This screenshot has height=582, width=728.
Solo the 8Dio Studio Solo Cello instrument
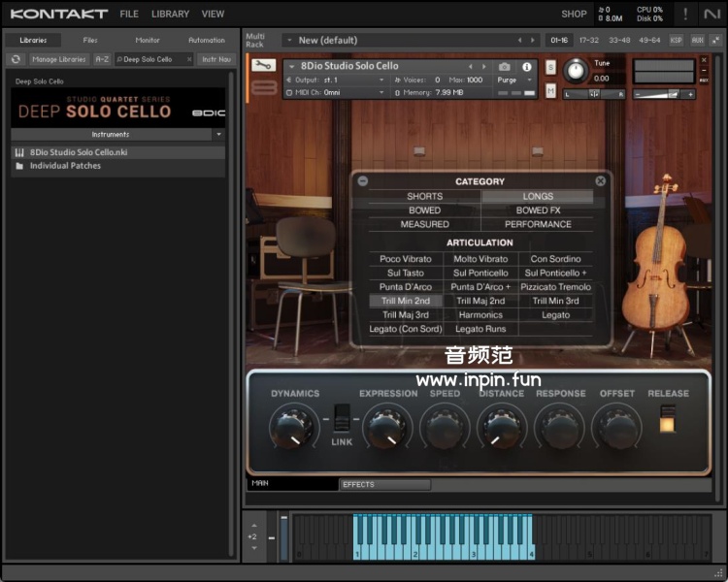(x=550, y=67)
